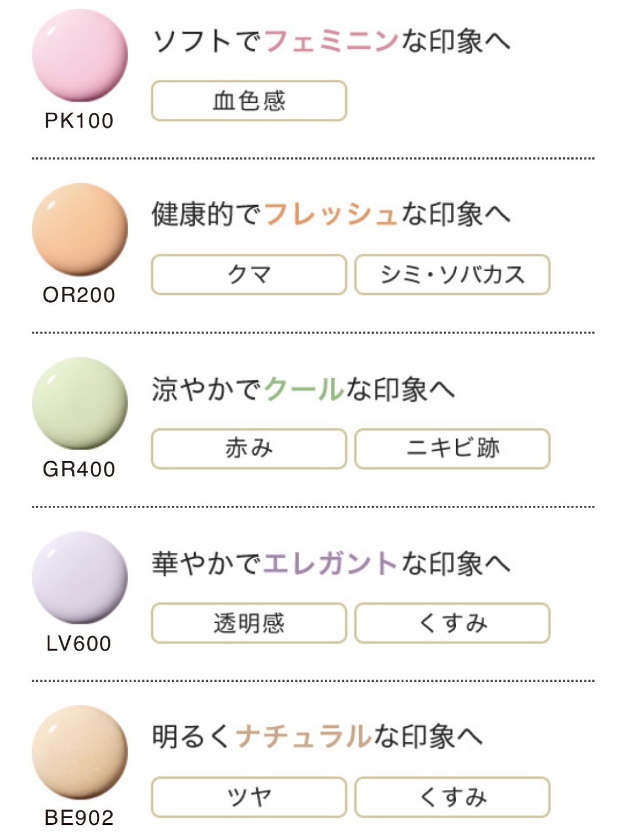The image size is (630, 840).
Task: Click くすみ tag in LV600 row
Action: pyautogui.click(x=452, y=623)
